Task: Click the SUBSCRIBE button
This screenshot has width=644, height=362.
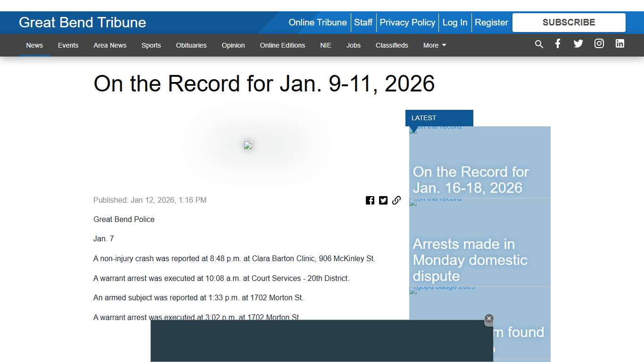Action: (x=569, y=22)
